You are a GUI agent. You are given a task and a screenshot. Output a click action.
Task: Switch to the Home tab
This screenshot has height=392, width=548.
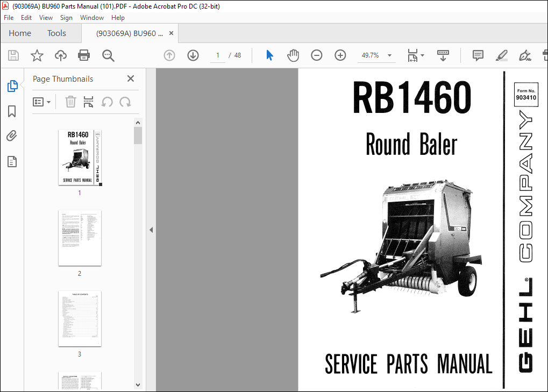point(20,33)
